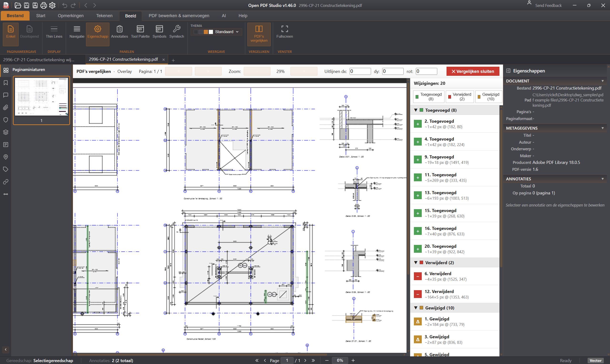
Task: Open the Help ribbon tab
Action: [x=243, y=16]
